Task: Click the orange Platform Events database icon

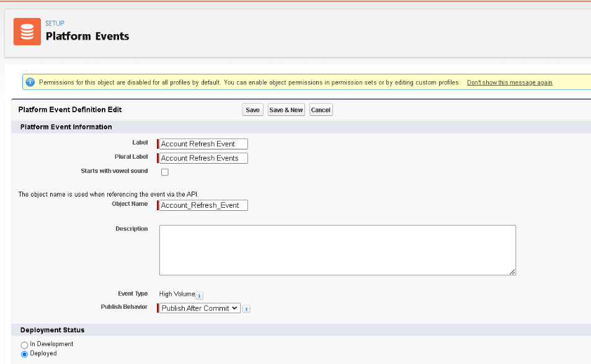Action: [x=27, y=32]
